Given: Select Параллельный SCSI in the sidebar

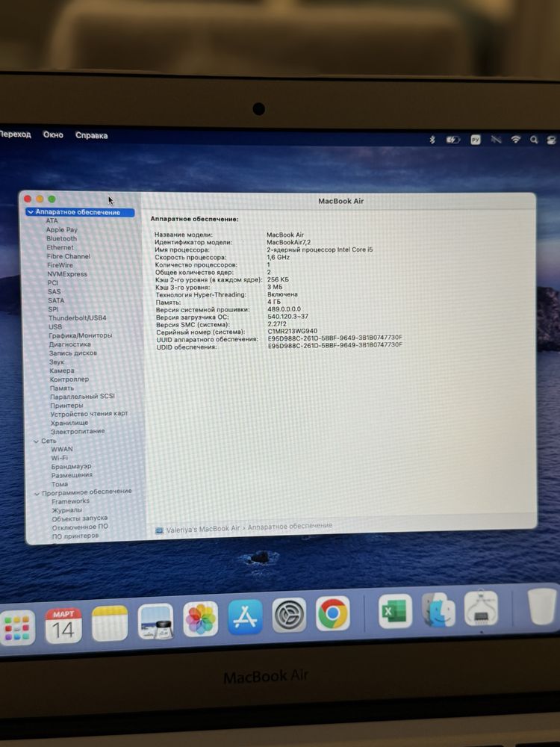Looking at the screenshot, I should 82,397.
